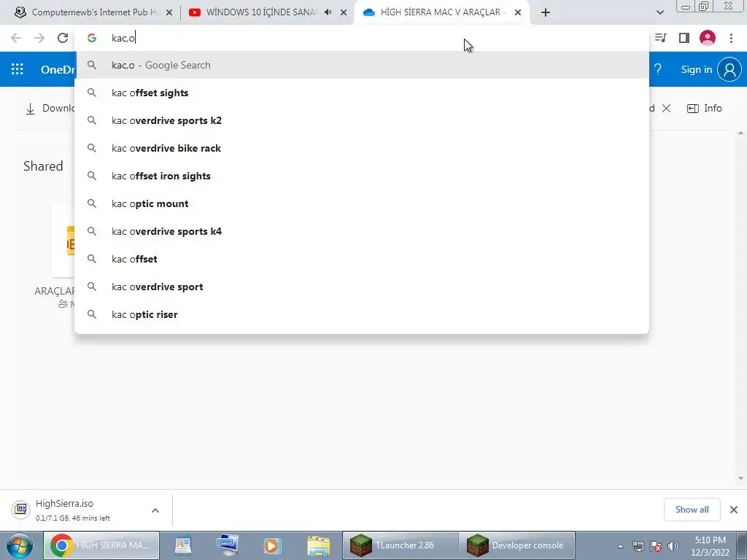Close the downloads bar

pos(734,510)
